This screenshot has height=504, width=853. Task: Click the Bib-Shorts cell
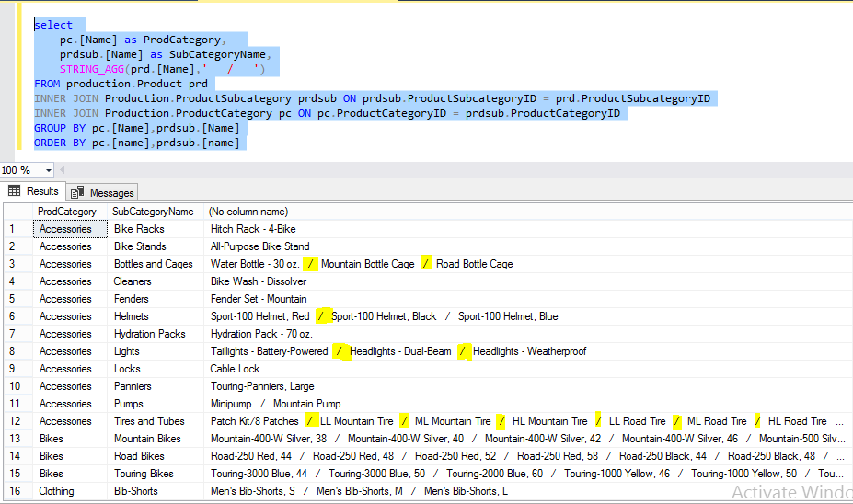[155, 491]
